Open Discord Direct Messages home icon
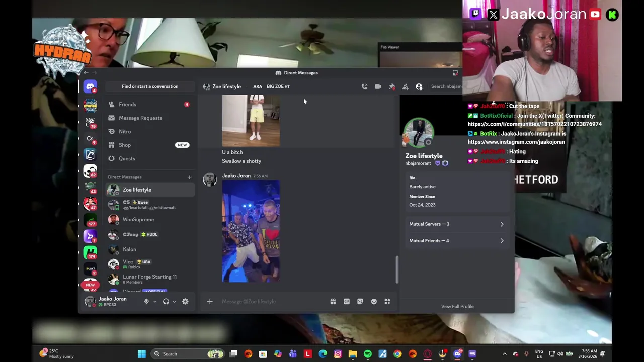Screen dimensions: 644x362 coord(90,86)
